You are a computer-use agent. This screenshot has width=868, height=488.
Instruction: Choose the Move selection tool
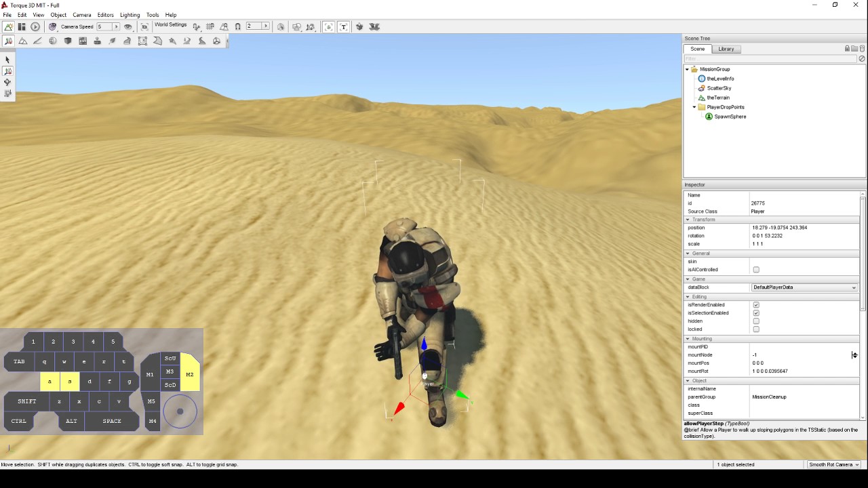tap(7, 71)
